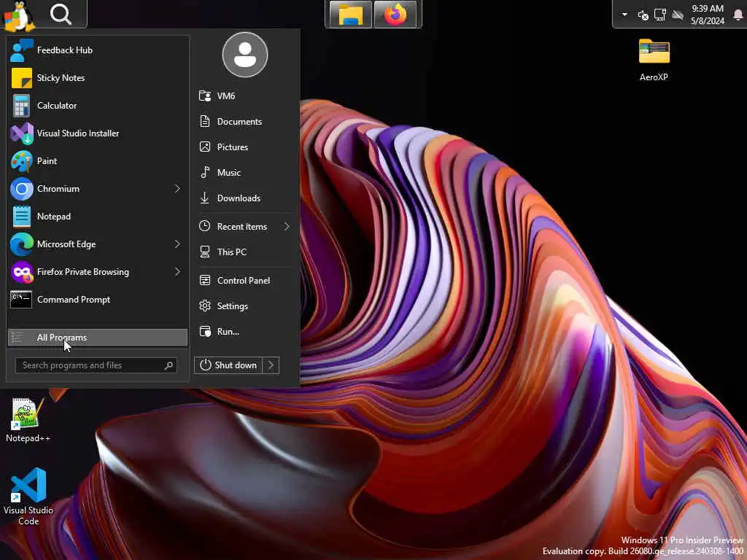Select Visual Studio Code desktop shortcut
747x560 pixels.
pyautogui.click(x=28, y=497)
